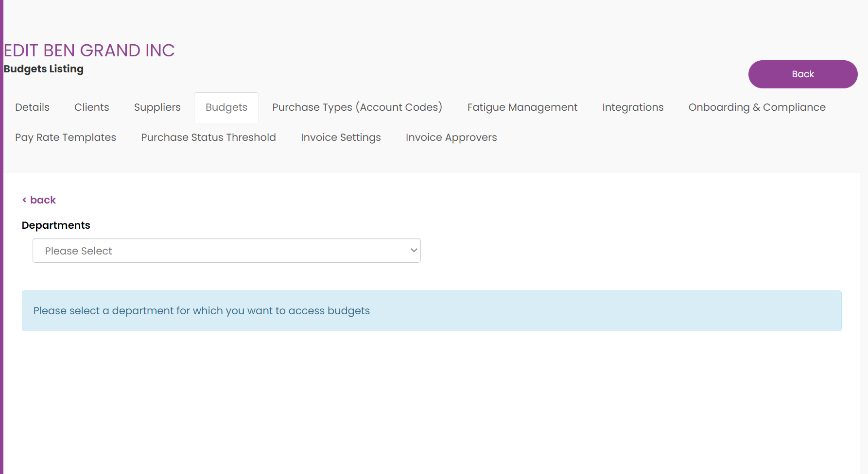Select the Budgets tab
This screenshot has height=474, width=868.
(226, 107)
